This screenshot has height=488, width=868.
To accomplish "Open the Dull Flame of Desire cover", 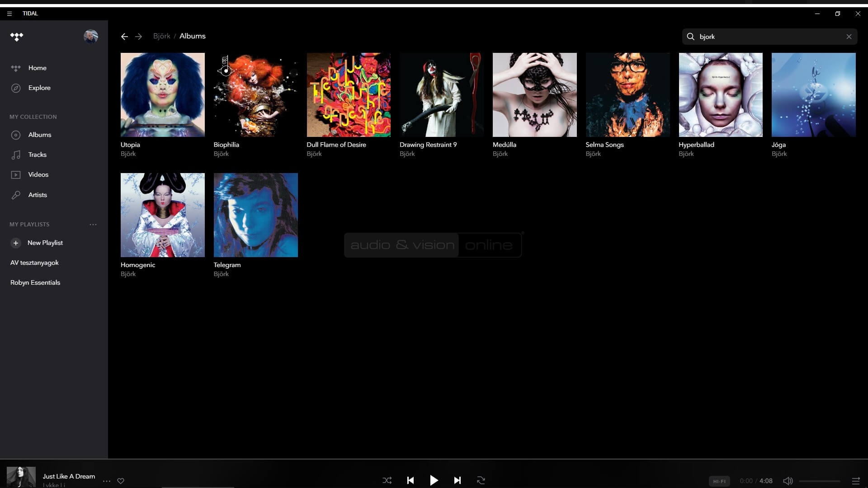I will tap(349, 95).
